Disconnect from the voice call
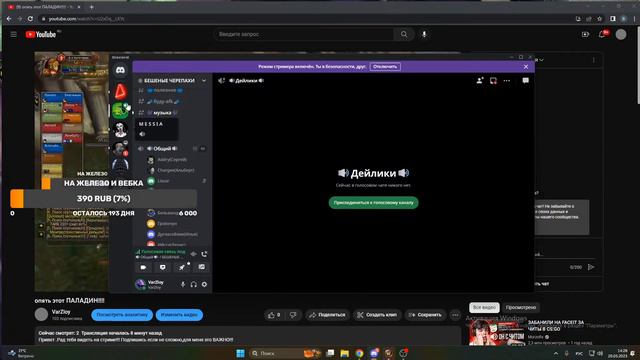 (204, 254)
